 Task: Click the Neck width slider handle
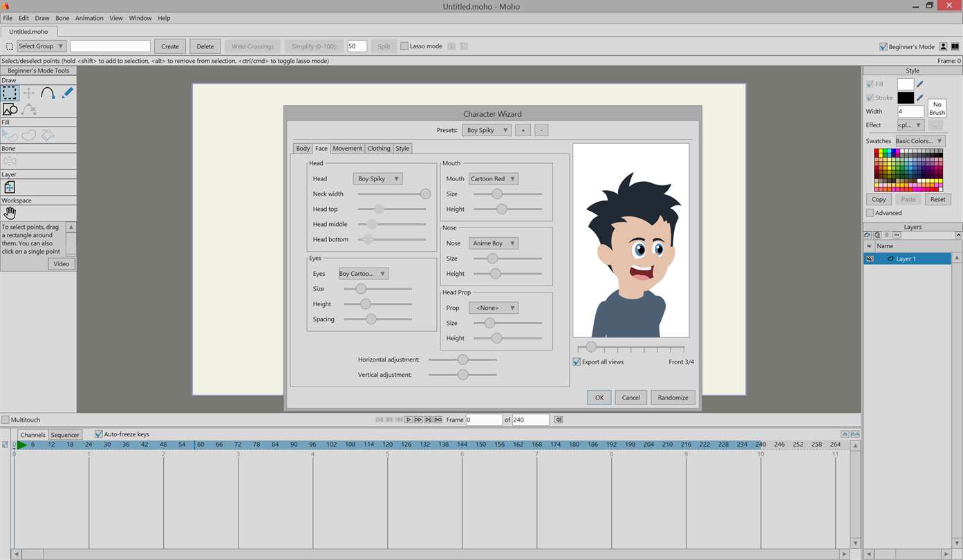[425, 194]
